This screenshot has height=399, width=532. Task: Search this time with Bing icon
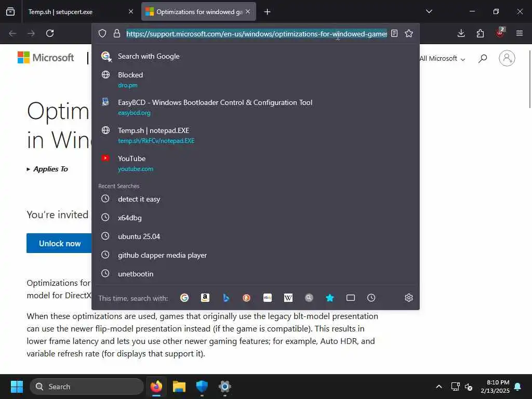point(226,298)
